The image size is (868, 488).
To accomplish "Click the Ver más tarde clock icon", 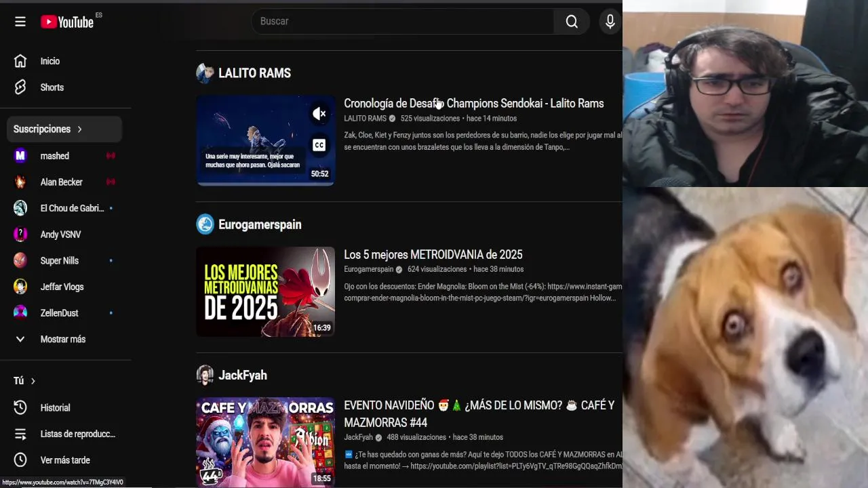I will [20, 460].
